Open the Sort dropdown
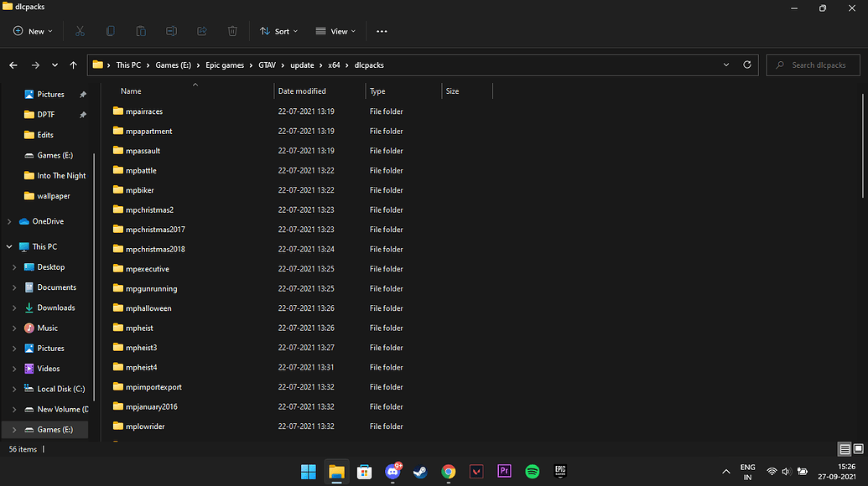This screenshot has height=486, width=868. (278, 31)
